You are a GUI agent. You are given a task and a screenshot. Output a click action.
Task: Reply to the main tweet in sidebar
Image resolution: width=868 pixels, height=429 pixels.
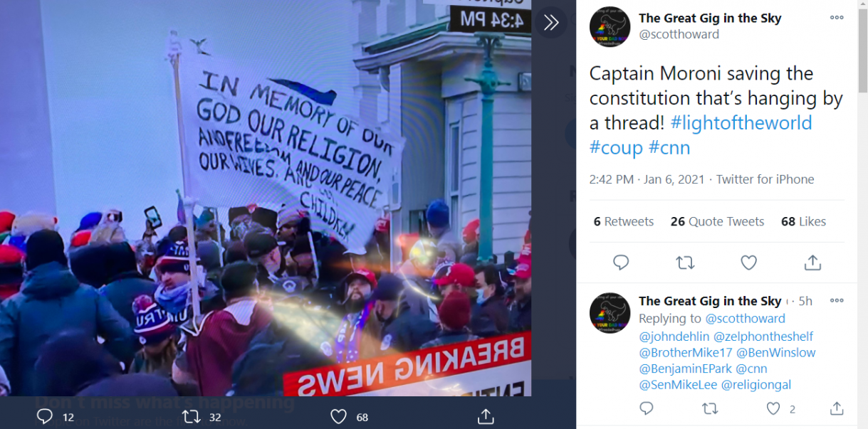click(x=621, y=263)
